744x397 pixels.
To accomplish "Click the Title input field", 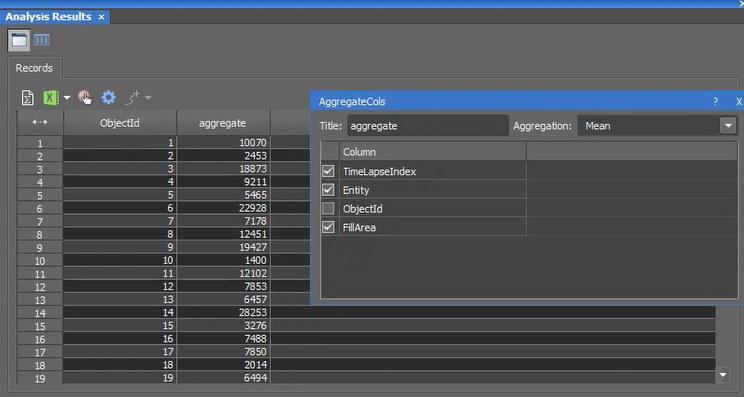I will pyautogui.click(x=428, y=126).
